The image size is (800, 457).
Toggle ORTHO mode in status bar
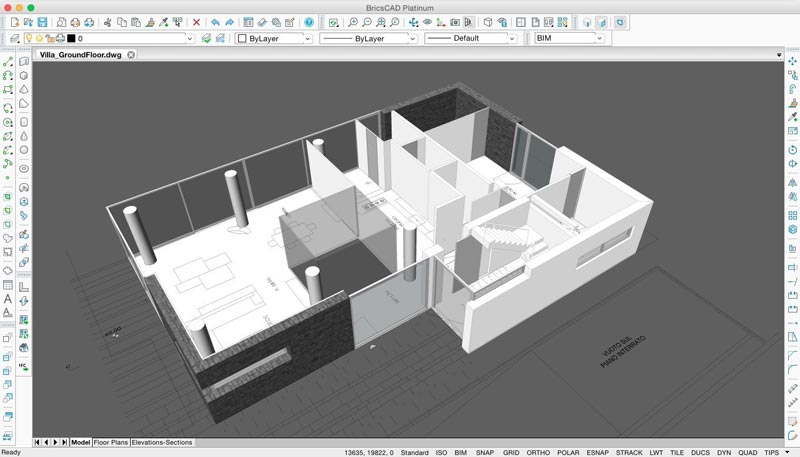[538, 452]
